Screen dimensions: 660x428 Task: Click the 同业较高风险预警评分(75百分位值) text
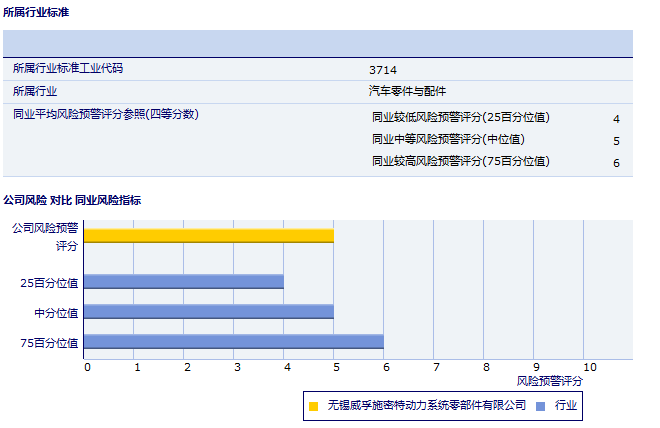pos(461,161)
